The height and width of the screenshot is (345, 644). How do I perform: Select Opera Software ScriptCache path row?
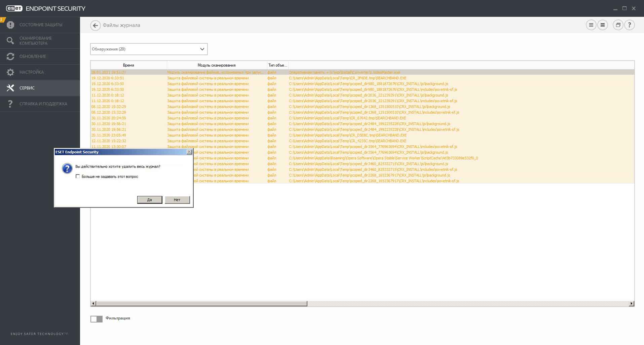(x=414, y=158)
